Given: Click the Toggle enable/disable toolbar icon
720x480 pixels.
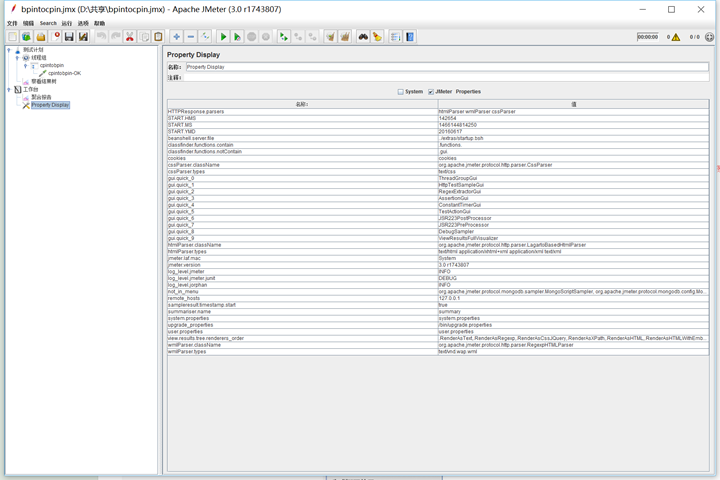Looking at the screenshot, I should click(x=205, y=37).
